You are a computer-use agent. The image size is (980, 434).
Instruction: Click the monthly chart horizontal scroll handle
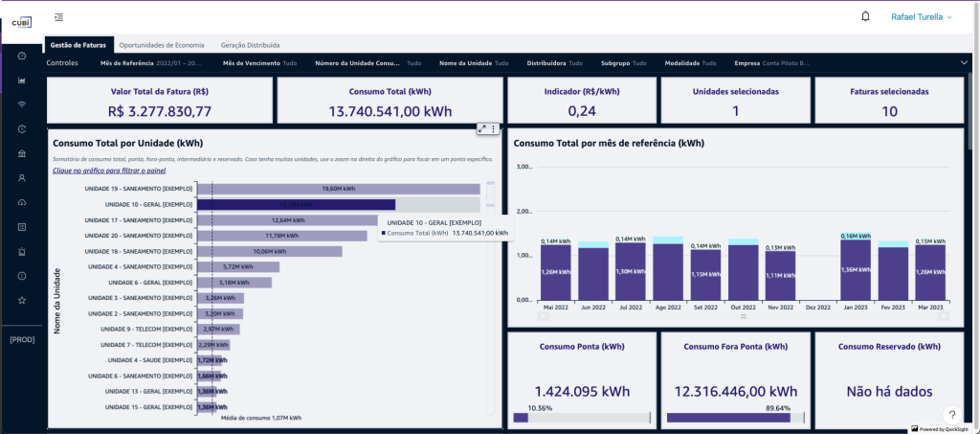tap(743, 316)
